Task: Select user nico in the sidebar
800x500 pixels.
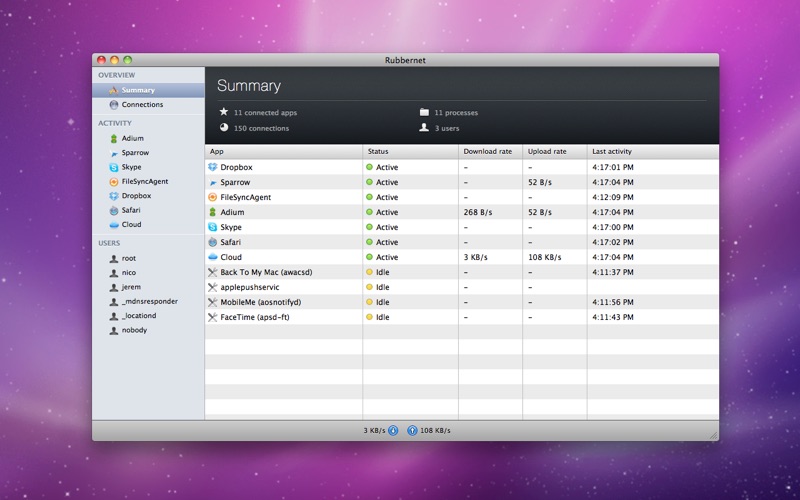Action: pyautogui.click(x=148, y=273)
